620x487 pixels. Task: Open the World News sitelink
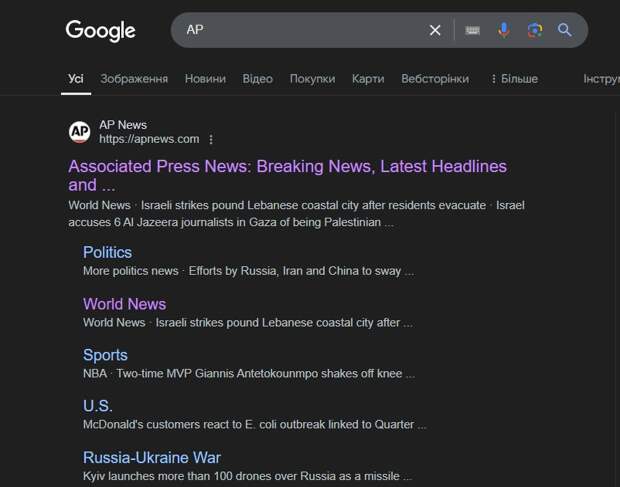coord(125,304)
